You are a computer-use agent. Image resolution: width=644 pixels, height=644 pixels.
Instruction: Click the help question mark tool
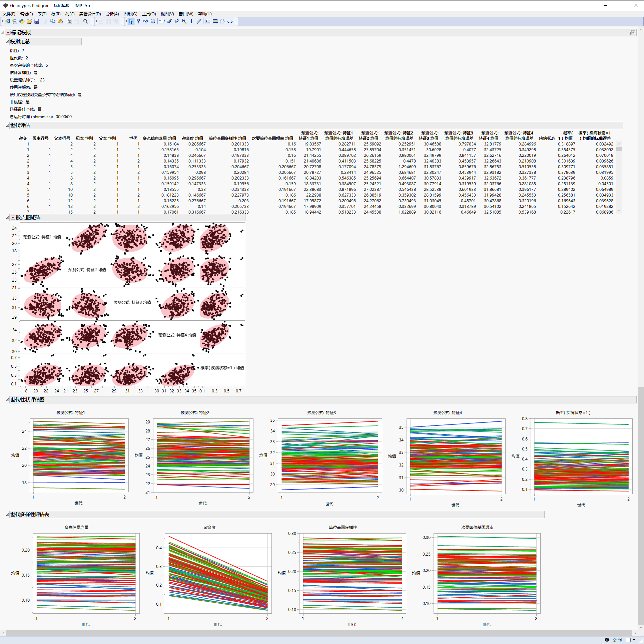pyautogui.click(x=138, y=21)
